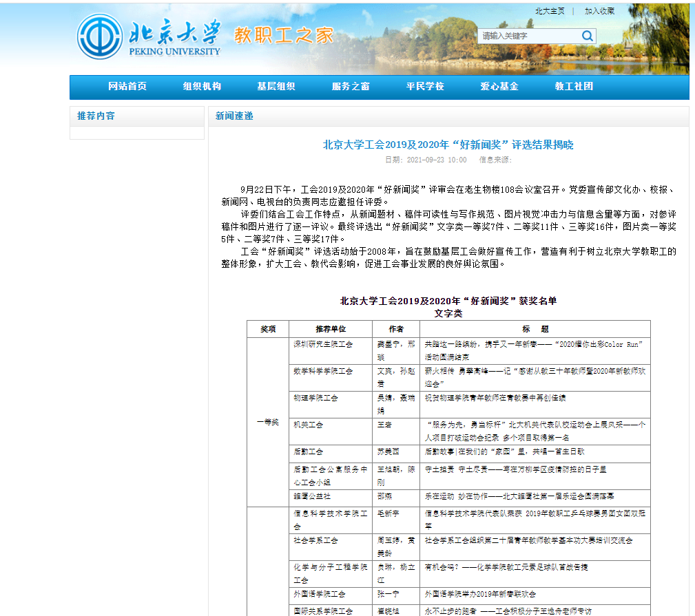Image resolution: width=695 pixels, height=616 pixels.
Task: Select 基层组织 in the navigation bar
Action: 276,87
